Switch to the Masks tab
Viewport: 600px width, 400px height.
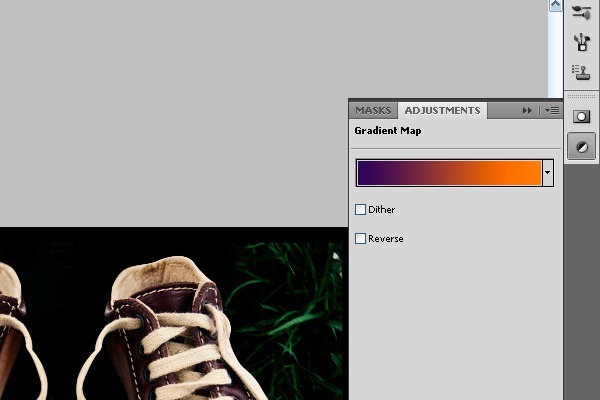click(373, 111)
